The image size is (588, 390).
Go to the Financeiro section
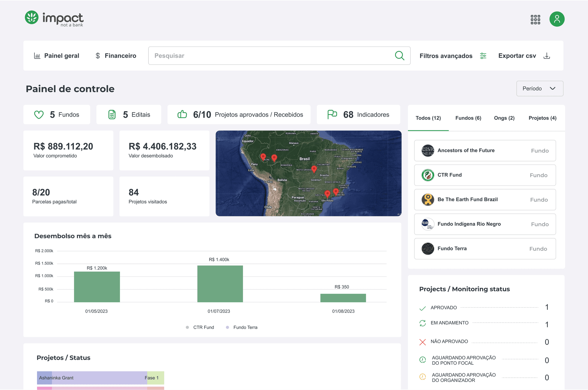tap(116, 56)
